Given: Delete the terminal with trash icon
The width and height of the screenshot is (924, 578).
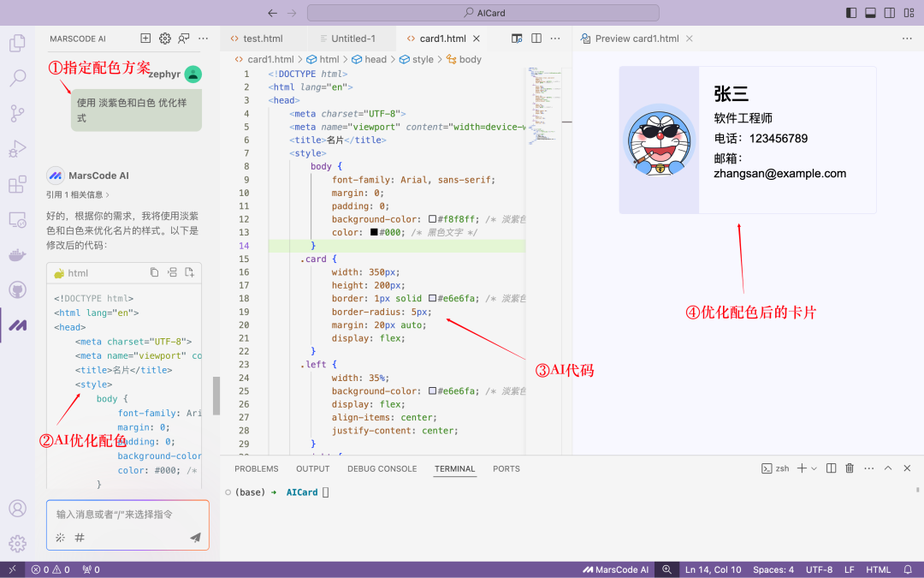Looking at the screenshot, I should pos(850,468).
